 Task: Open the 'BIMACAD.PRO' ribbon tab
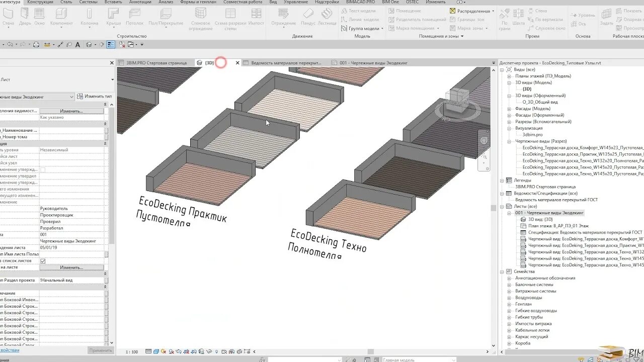(x=360, y=3)
